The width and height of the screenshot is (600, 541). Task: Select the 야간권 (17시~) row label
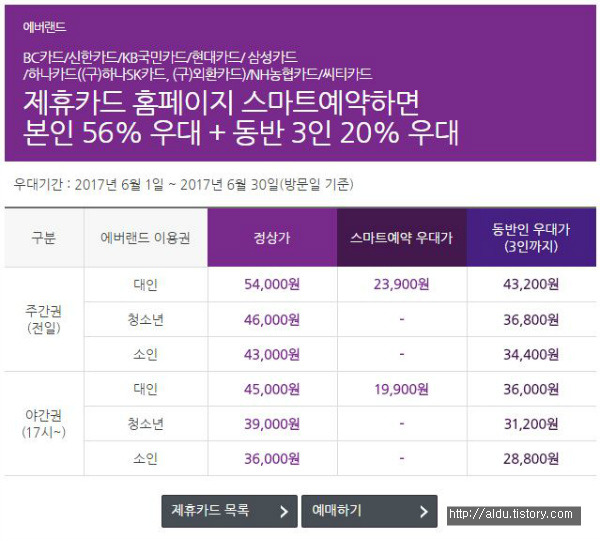click(44, 424)
